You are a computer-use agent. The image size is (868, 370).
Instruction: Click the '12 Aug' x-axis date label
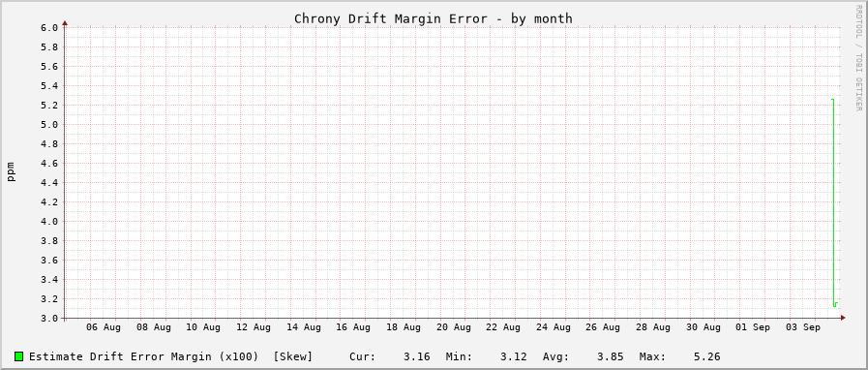(x=254, y=328)
